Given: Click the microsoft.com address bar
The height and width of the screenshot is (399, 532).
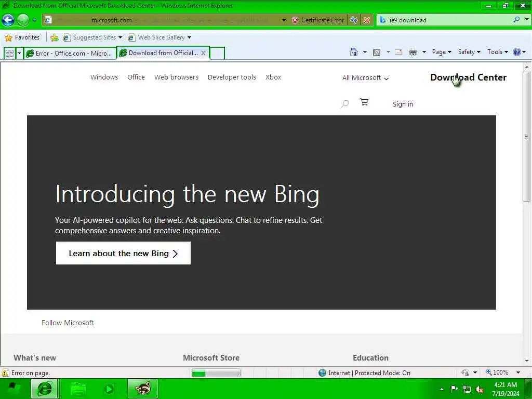Looking at the screenshot, I should [163, 20].
